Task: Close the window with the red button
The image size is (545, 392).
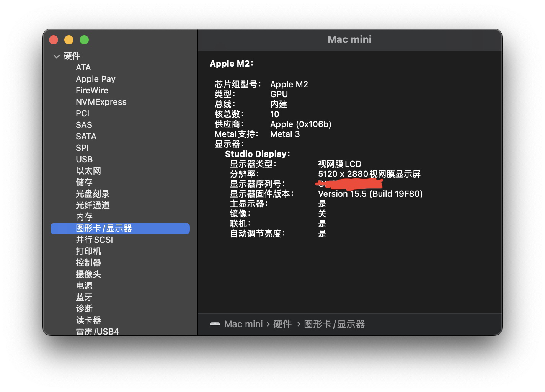Action: click(54, 40)
